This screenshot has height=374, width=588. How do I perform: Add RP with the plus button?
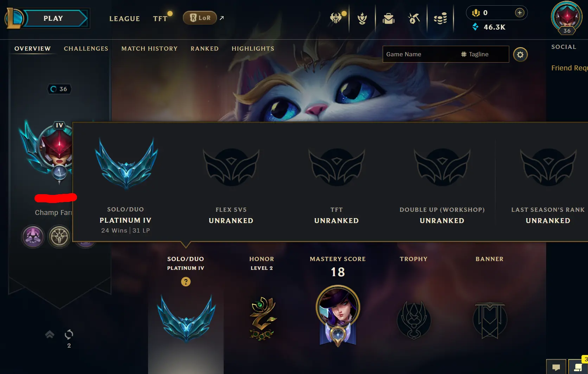(519, 13)
